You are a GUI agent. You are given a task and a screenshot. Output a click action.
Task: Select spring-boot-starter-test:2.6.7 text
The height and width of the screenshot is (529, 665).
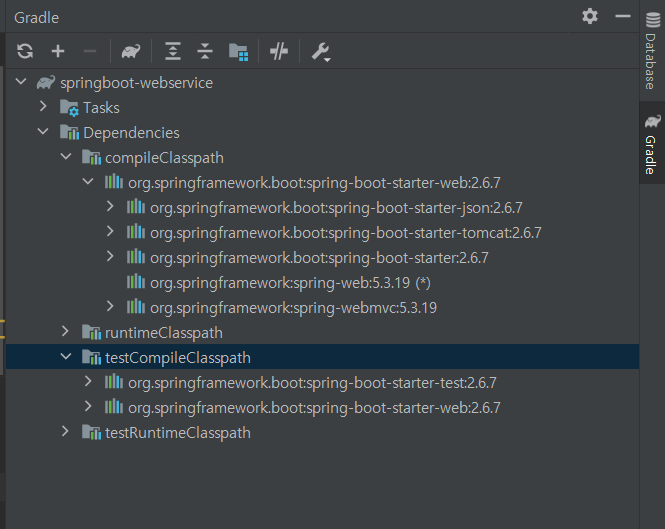coord(312,383)
